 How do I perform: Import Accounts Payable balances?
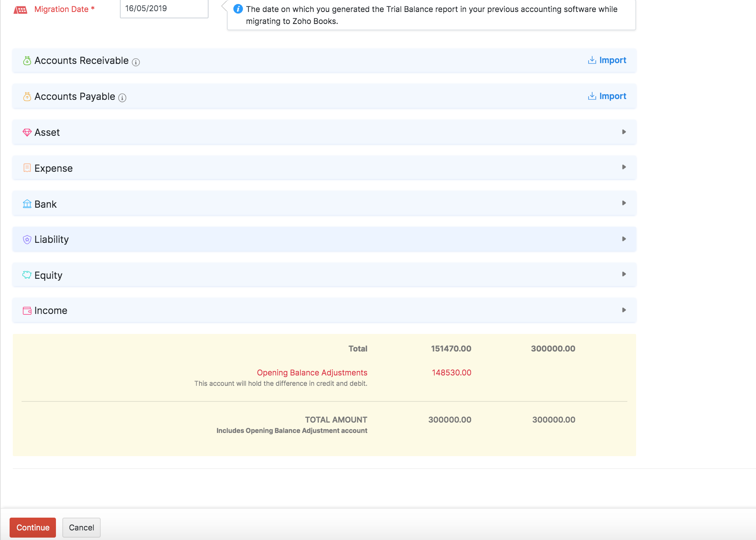[607, 96]
